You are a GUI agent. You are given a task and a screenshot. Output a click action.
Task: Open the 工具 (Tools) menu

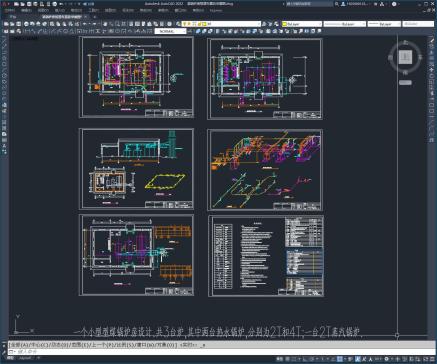(x=94, y=10)
